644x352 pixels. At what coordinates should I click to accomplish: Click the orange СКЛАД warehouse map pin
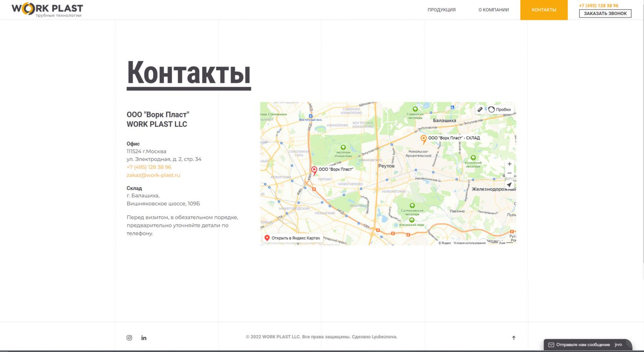[423, 139]
